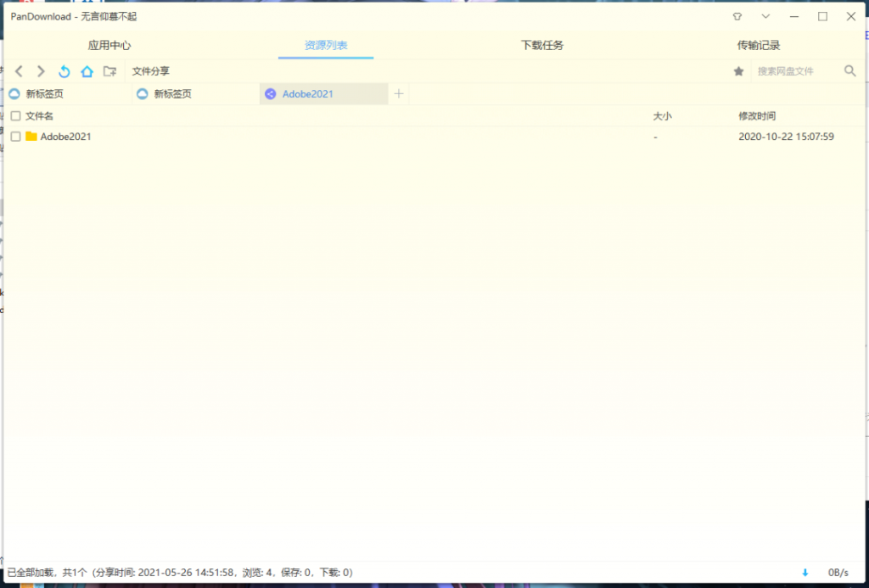Close the PanDownload window
The height and width of the screenshot is (588, 869).
coord(851,17)
